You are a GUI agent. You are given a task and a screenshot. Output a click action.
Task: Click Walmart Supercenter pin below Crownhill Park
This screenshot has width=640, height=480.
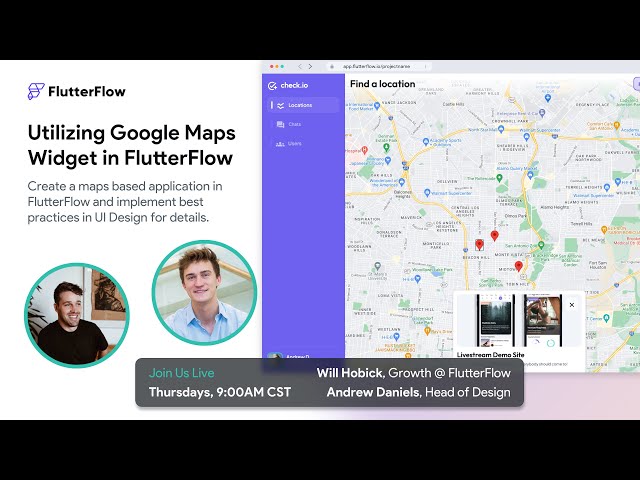point(527,137)
